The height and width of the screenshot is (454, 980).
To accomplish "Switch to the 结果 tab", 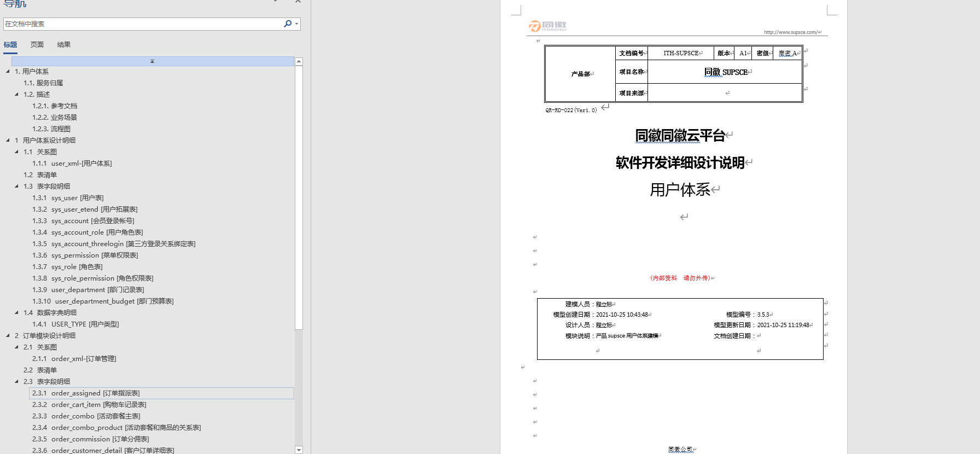I will point(64,45).
